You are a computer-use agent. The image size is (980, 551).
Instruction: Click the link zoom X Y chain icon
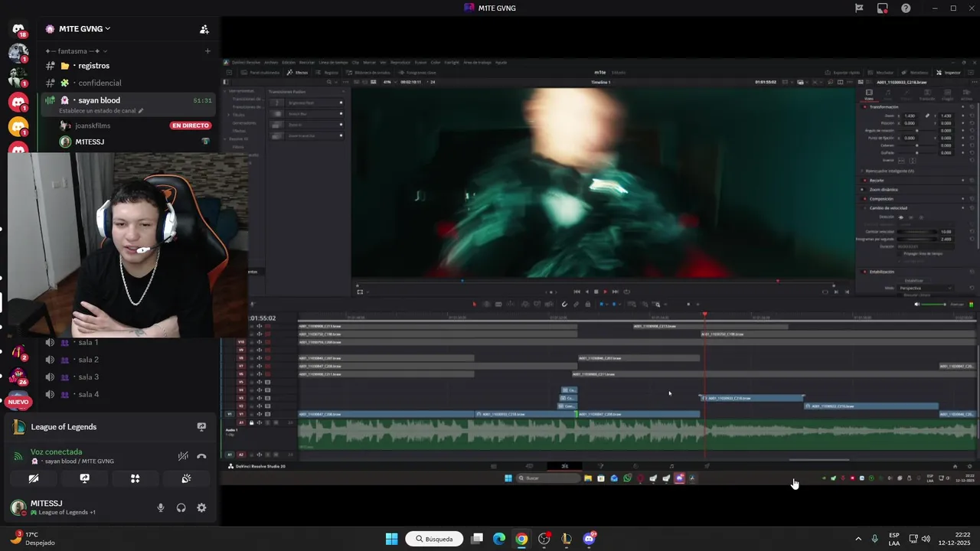click(x=927, y=116)
